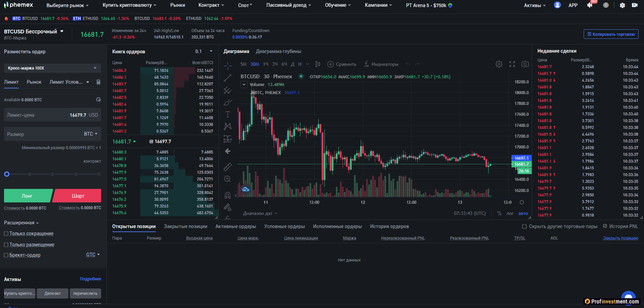Switch chart to fullscreen mode

512,64
